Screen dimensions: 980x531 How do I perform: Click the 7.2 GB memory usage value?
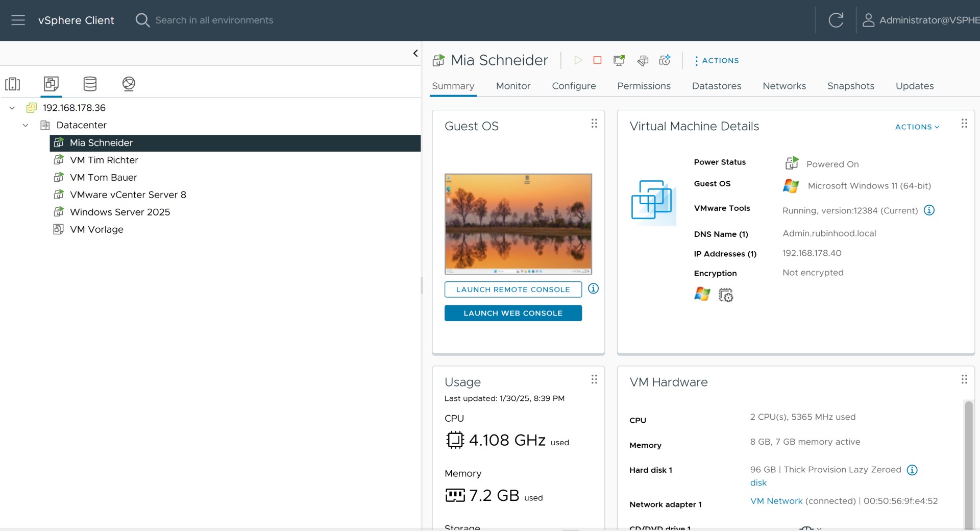click(494, 495)
